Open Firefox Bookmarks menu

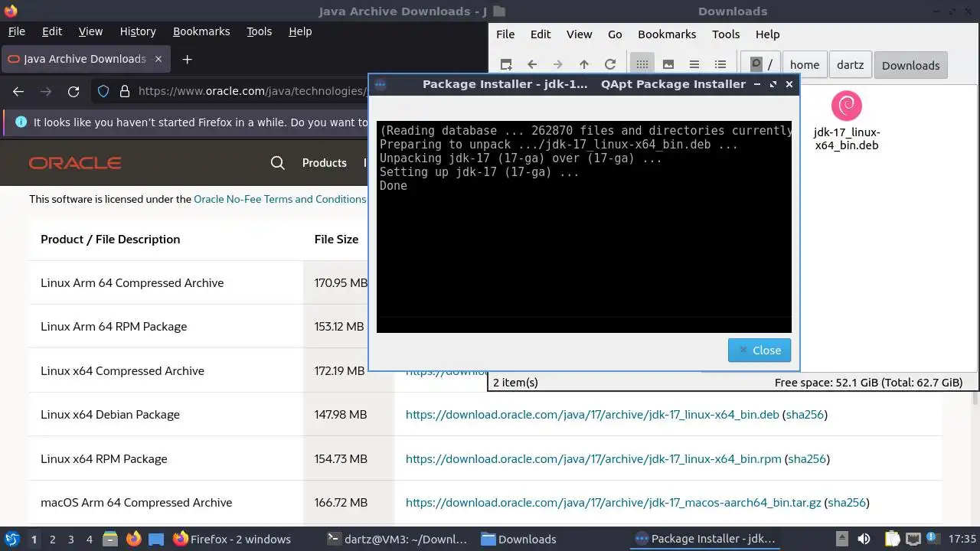[201, 31]
